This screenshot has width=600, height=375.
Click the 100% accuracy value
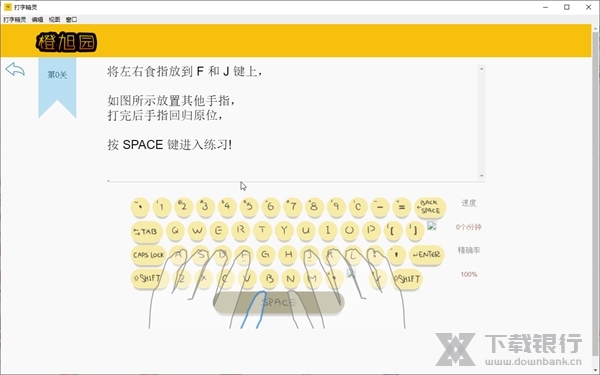(x=469, y=274)
